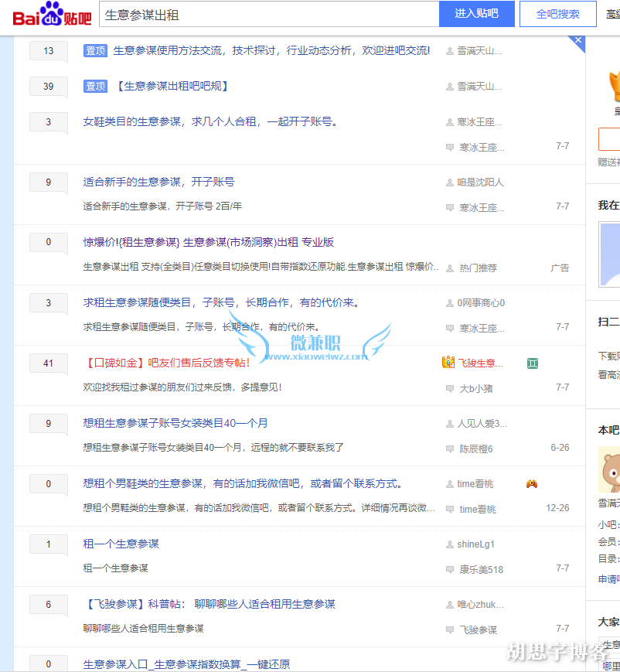This screenshot has height=672, width=620.
Task: Click the 进入贴吧 button
Action: coord(476,14)
